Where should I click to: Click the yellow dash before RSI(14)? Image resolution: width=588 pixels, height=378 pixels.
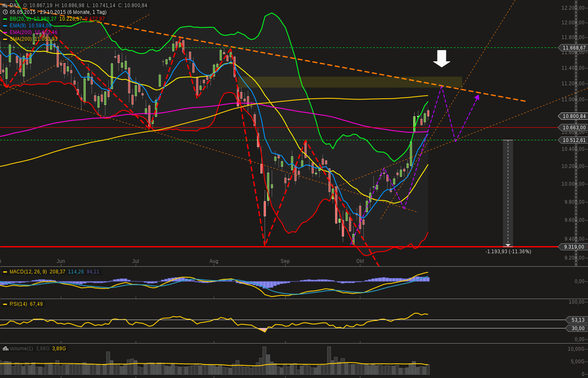click(x=5, y=304)
